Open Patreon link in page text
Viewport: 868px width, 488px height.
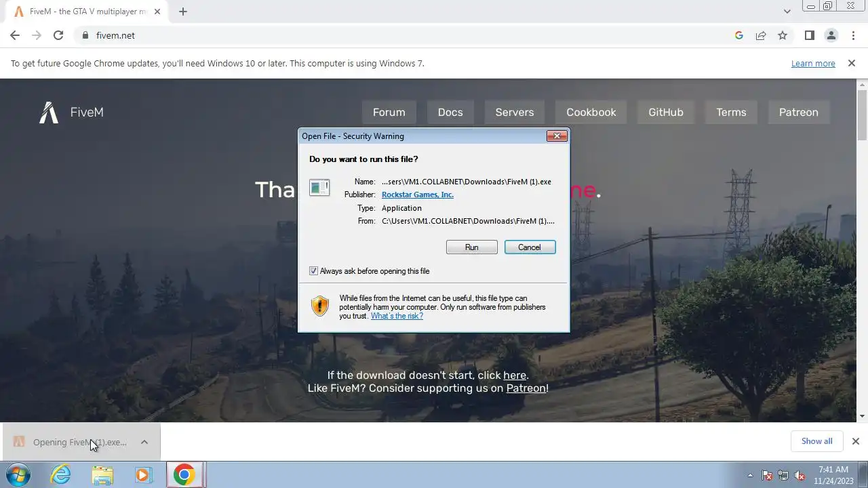point(526,388)
